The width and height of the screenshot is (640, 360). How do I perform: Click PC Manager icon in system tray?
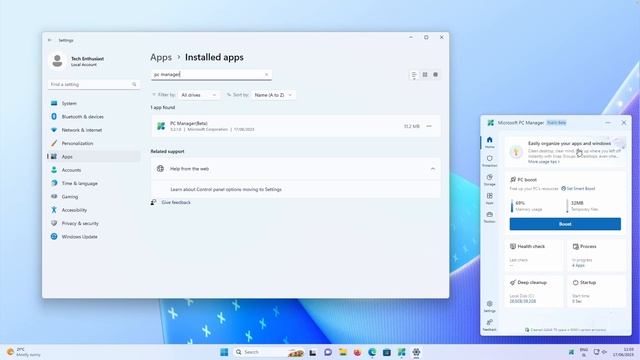[x=571, y=352]
